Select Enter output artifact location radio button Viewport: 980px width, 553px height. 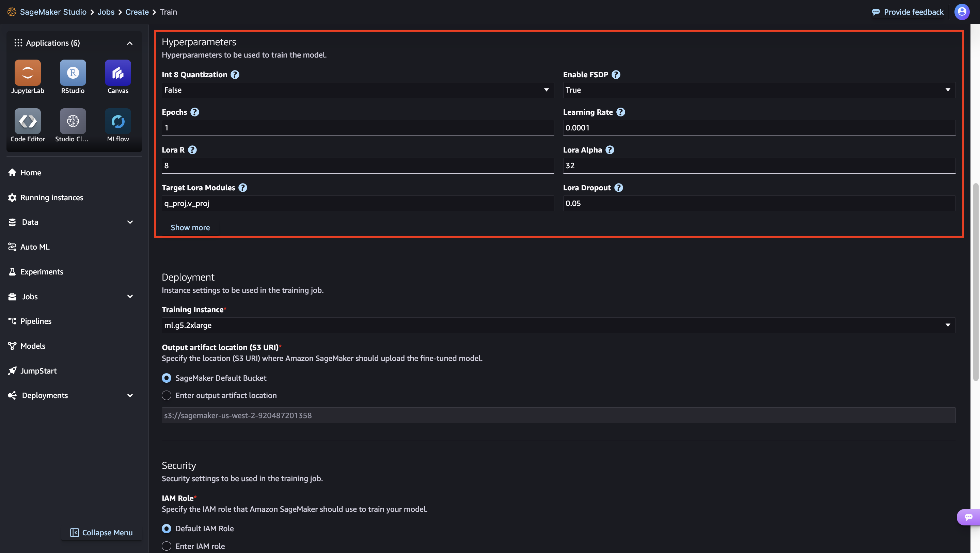tap(165, 396)
